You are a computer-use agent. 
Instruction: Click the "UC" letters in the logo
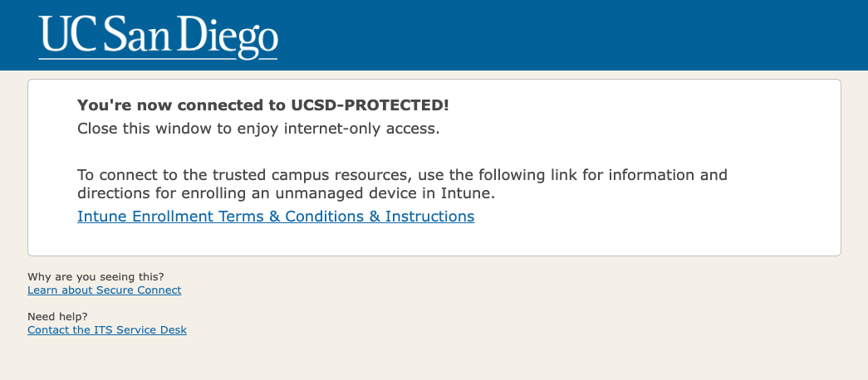[66, 37]
